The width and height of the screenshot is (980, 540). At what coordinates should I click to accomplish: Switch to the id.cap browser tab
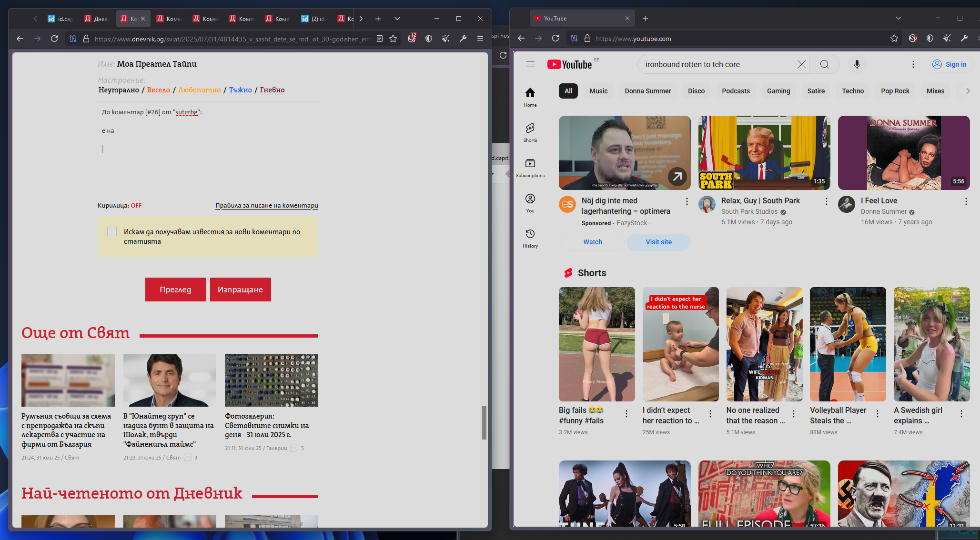point(61,19)
